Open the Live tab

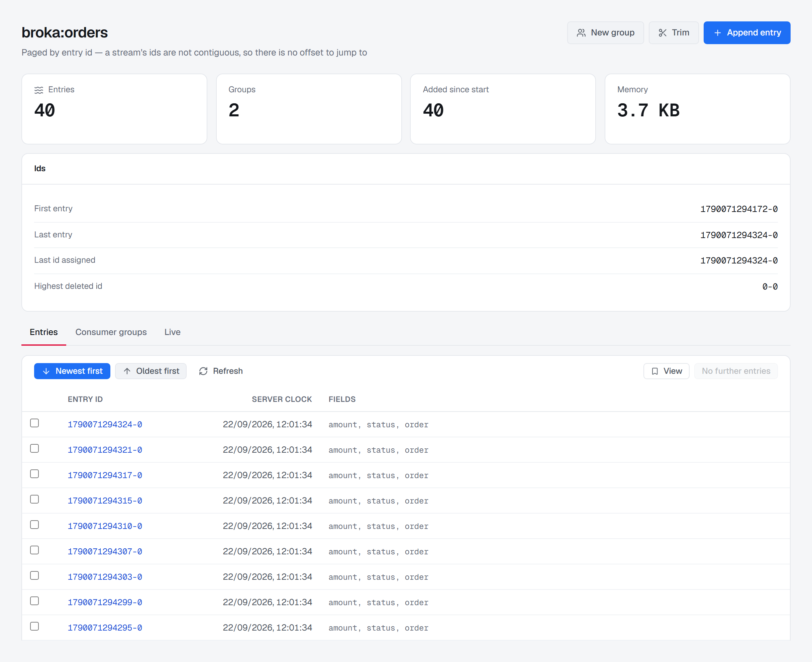172,332
